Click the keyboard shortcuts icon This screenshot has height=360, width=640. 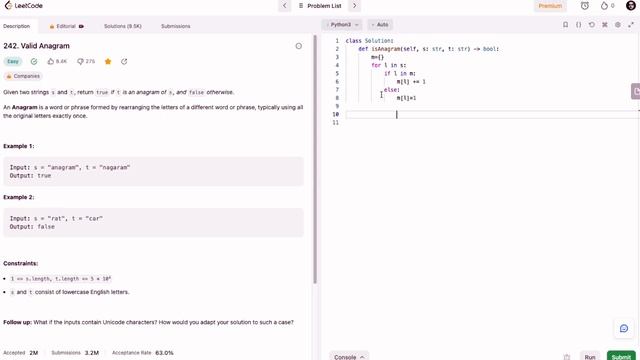[x=604, y=25]
